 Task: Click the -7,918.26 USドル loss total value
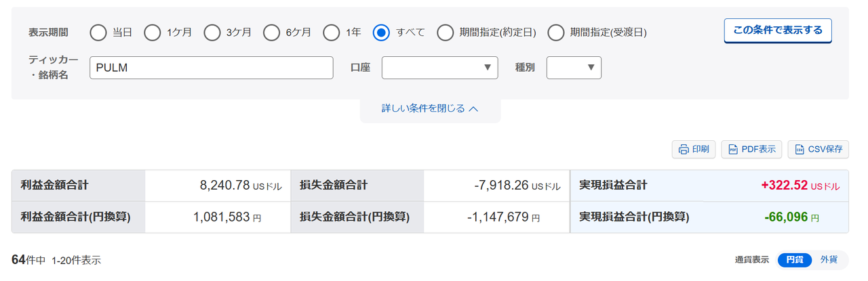518,186
